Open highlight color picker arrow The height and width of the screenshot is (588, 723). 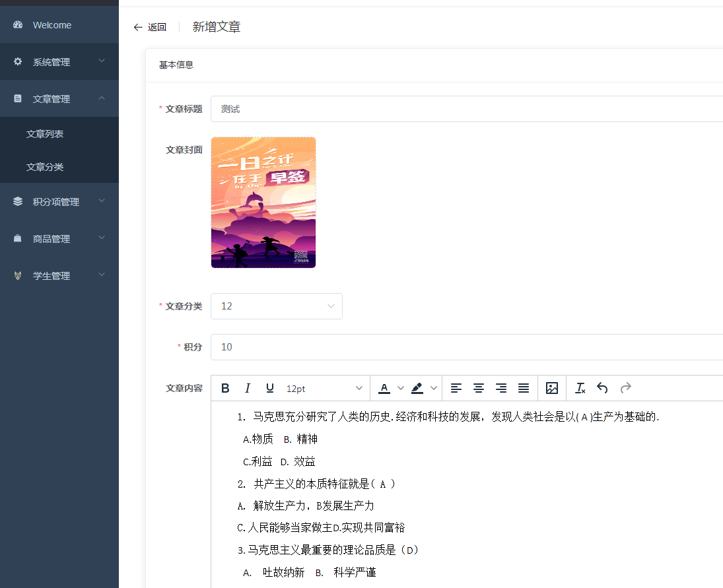[x=433, y=389]
